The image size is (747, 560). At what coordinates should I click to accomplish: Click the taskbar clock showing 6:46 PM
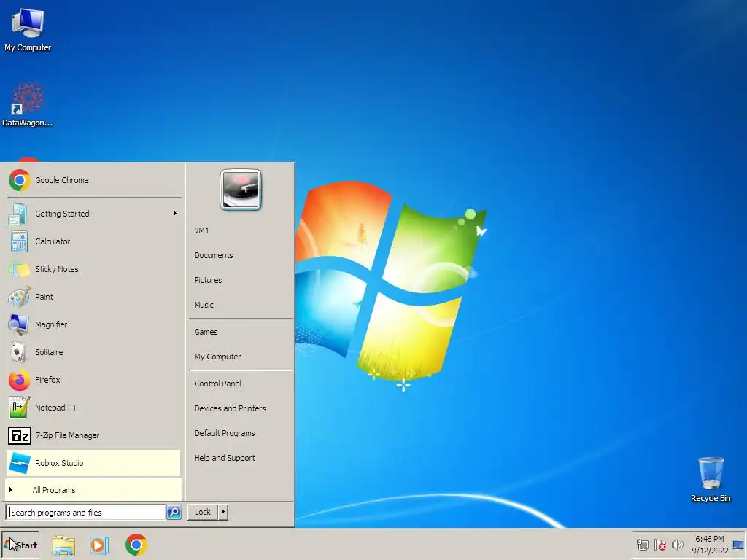pyautogui.click(x=710, y=545)
